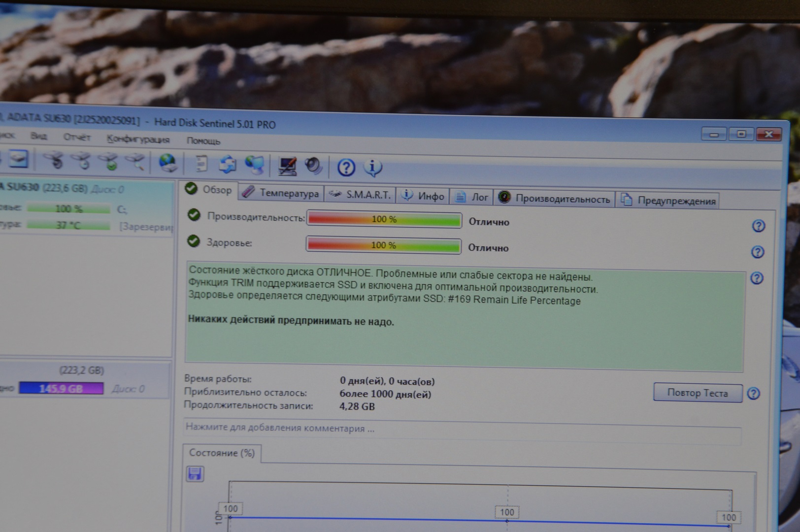Viewport: 800px width, 532px height.
Task: Open configuration via monitor-with-screwdriver icon
Action: click(x=287, y=166)
